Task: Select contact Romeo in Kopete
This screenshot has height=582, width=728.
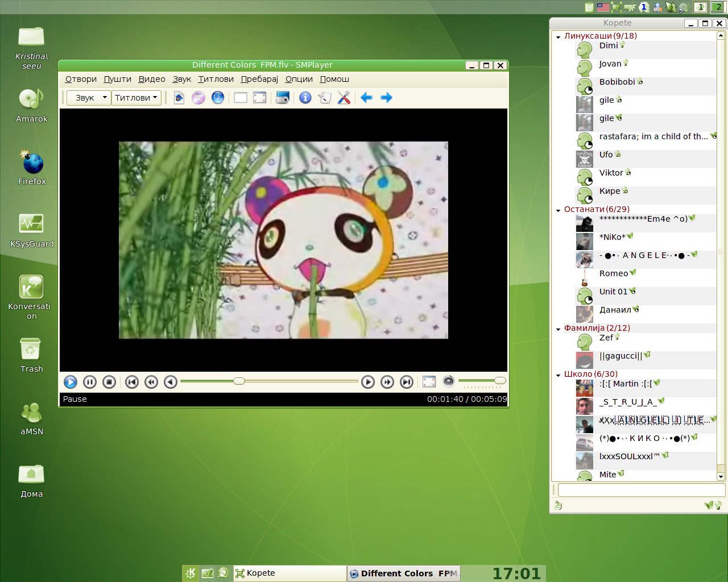Action: click(x=646, y=277)
